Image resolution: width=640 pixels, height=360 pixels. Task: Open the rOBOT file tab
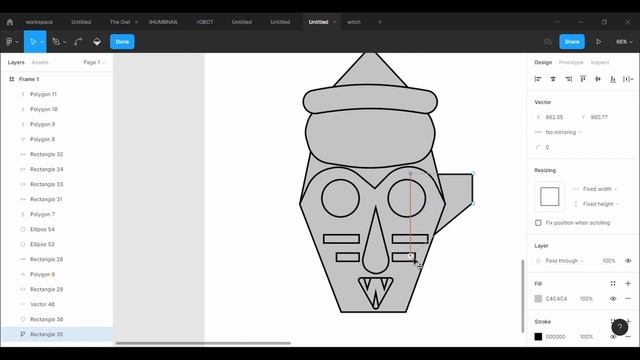tap(204, 22)
